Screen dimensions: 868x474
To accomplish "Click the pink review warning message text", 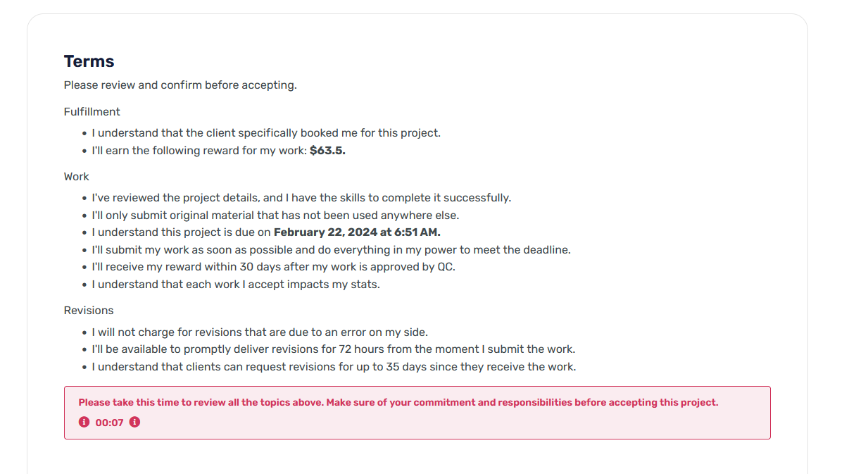I will pyautogui.click(x=398, y=403).
